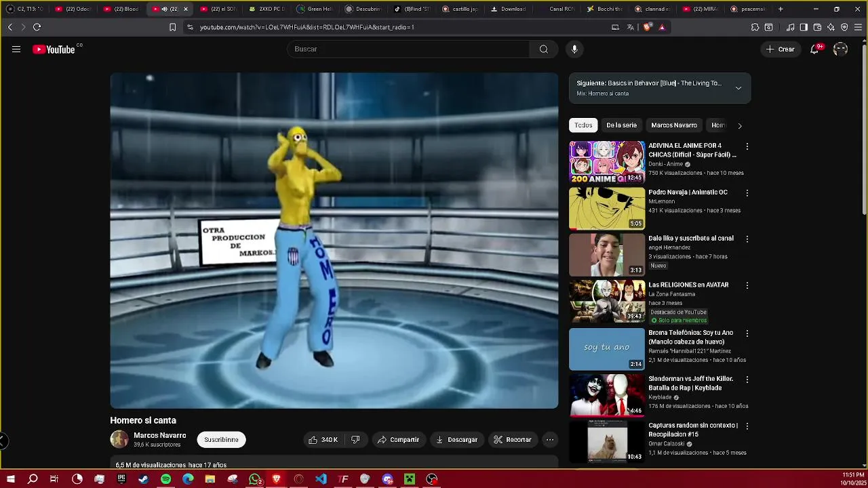Select the De la serie chip
Screen dimensions: 868x488
pyautogui.click(x=621, y=125)
